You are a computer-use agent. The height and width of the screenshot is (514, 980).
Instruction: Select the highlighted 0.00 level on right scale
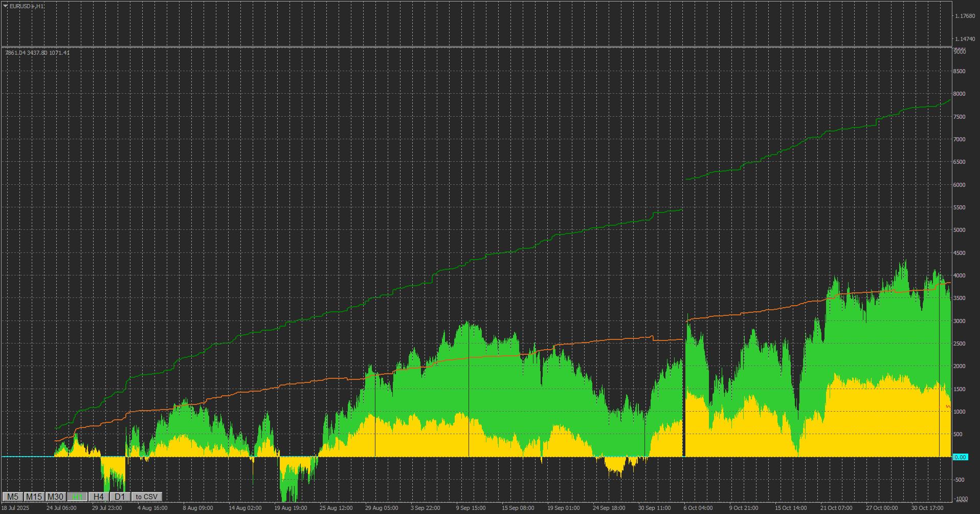[962, 456]
